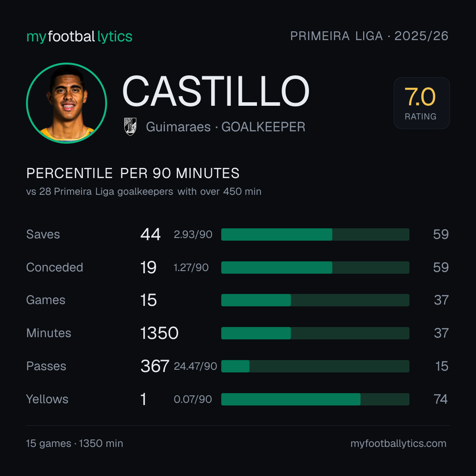The image size is (476, 476).
Task: Click the 15 games 1350 min footer
Action: (x=74, y=443)
